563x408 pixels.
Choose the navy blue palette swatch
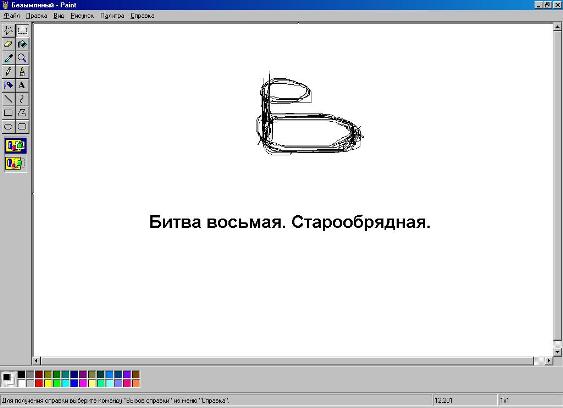pos(74,375)
